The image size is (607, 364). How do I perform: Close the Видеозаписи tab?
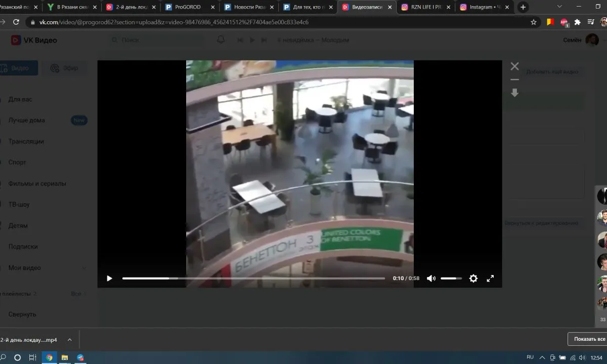point(389,7)
